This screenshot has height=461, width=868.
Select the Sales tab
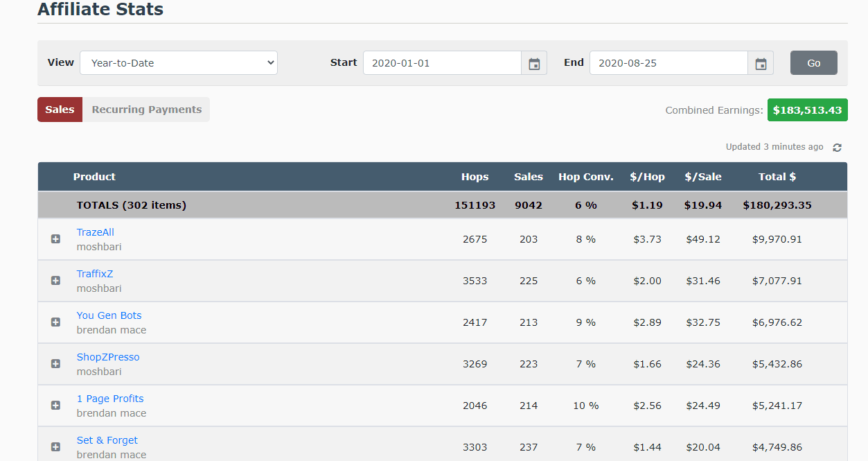[x=60, y=110]
